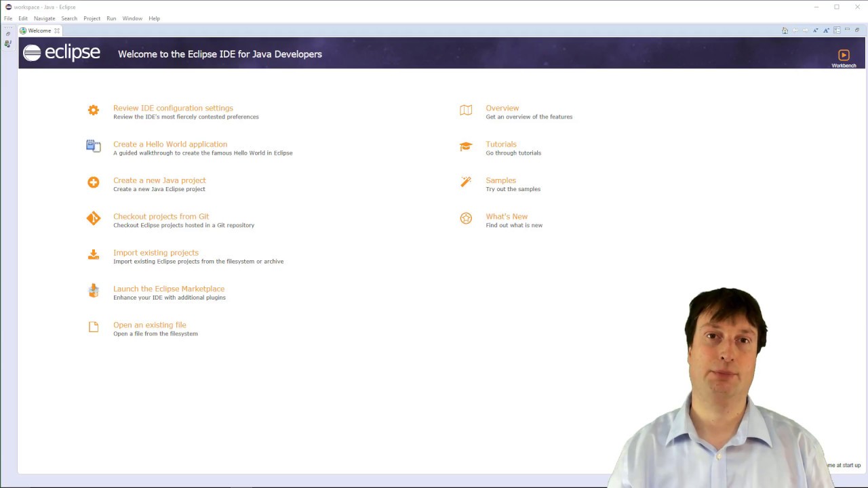Open Create a new Java project link
Screen dimensions: 868x488
pos(159,180)
